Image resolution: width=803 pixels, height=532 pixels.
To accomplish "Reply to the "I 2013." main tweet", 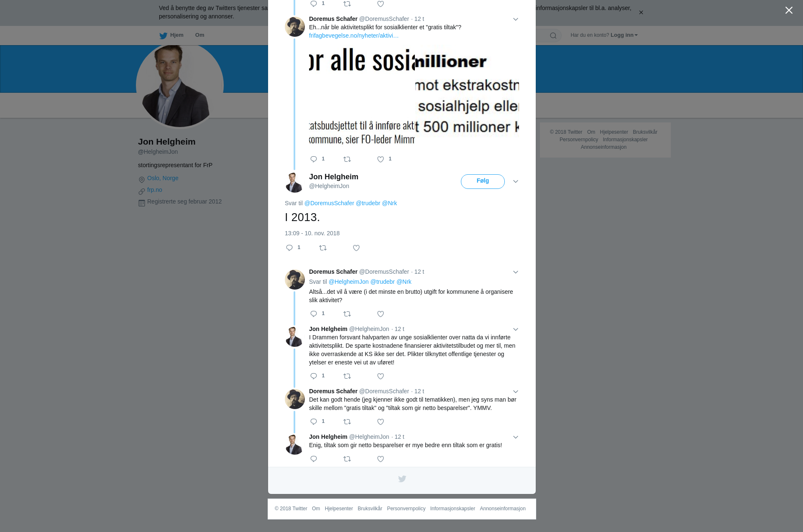I will click(x=289, y=248).
